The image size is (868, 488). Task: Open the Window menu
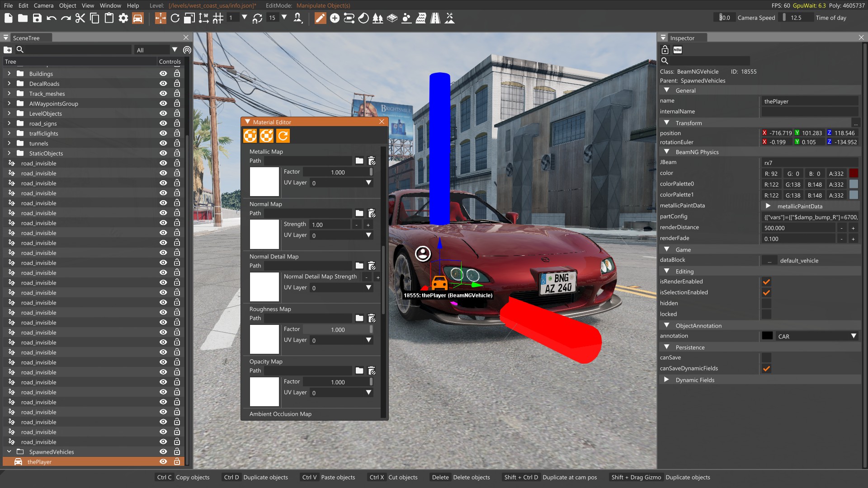coord(110,5)
